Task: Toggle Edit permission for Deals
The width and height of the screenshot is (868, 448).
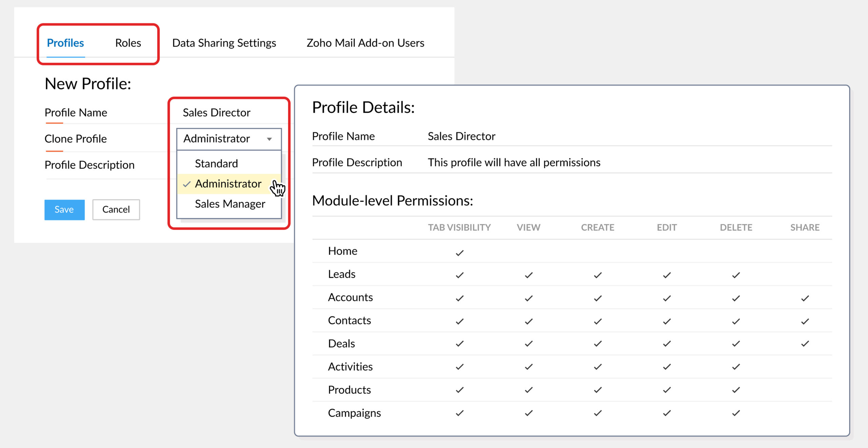Action: [667, 343]
